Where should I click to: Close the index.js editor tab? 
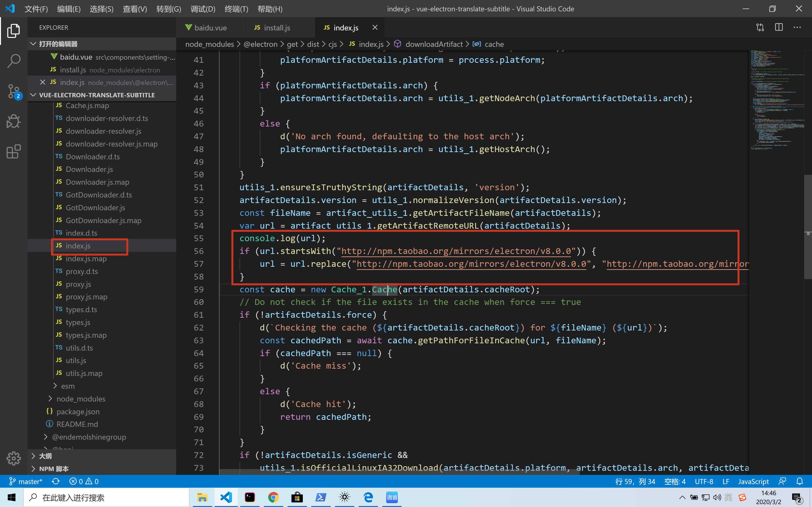[375, 28]
